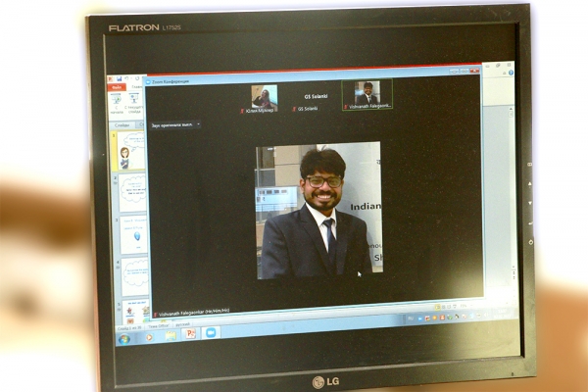Viewport: 588px width, 392px height.
Task: Switch to the Slides pane tab
Action: coord(122,124)
